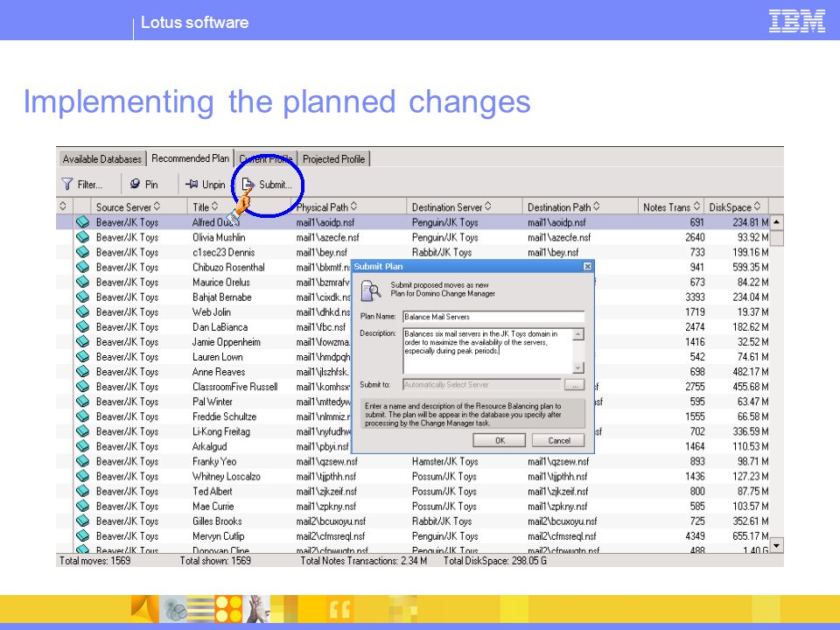Click Notes Trans value 2640

point(694,237)
